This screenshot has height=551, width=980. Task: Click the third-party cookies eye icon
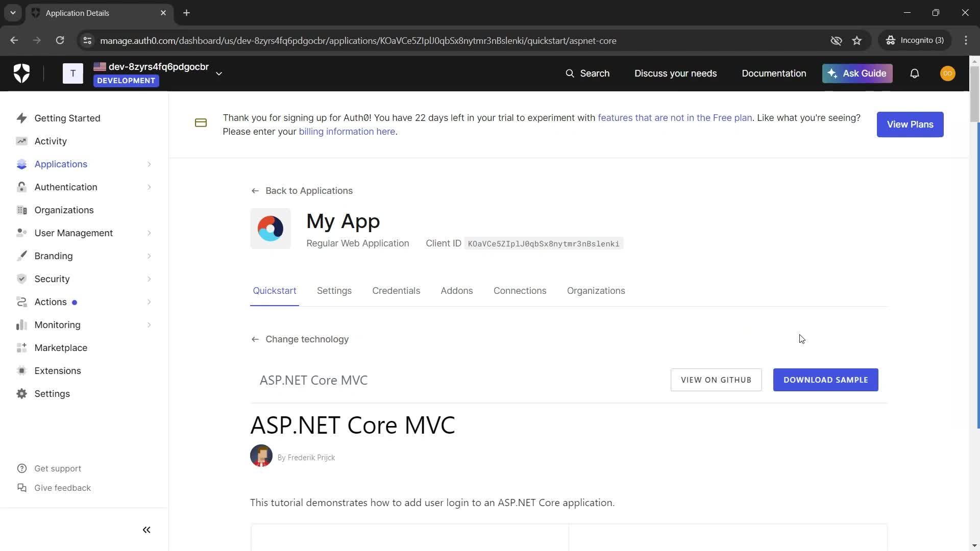pos(836,40)
